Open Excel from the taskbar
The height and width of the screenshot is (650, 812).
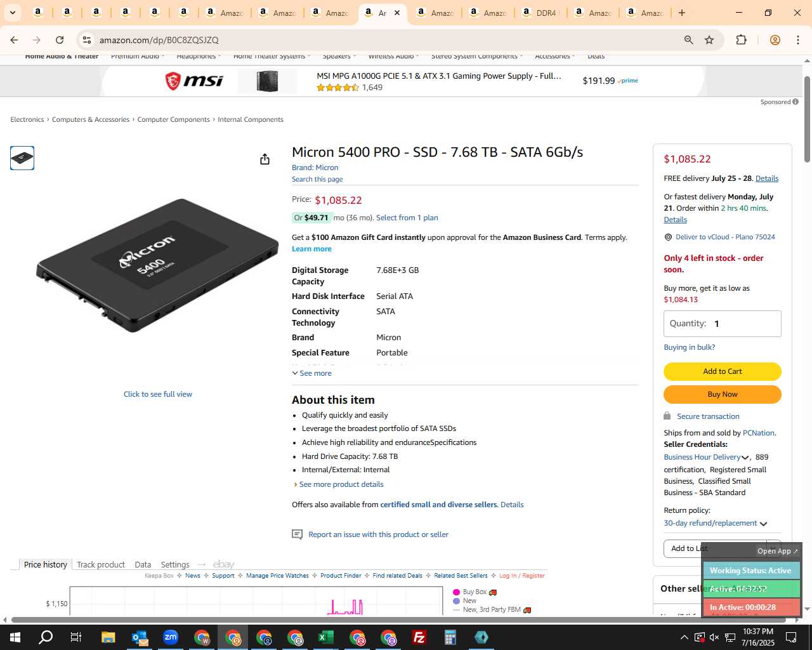(326, 637)
